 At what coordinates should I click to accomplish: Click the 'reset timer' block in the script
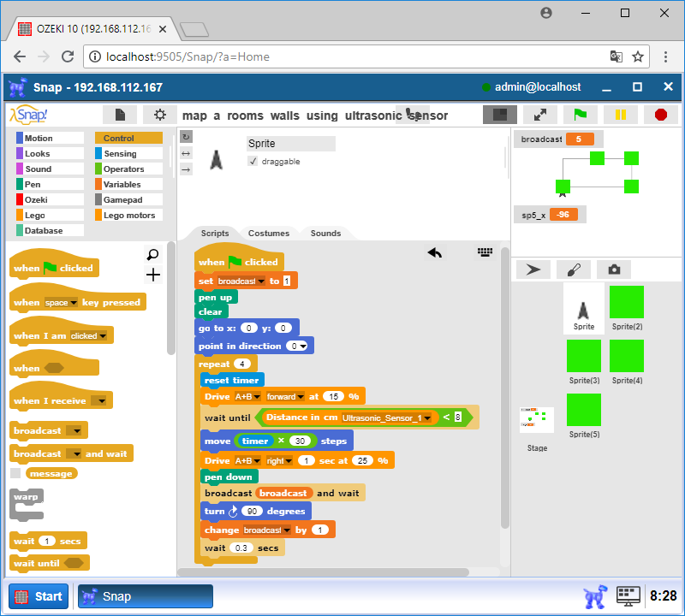tap(232, 380)
